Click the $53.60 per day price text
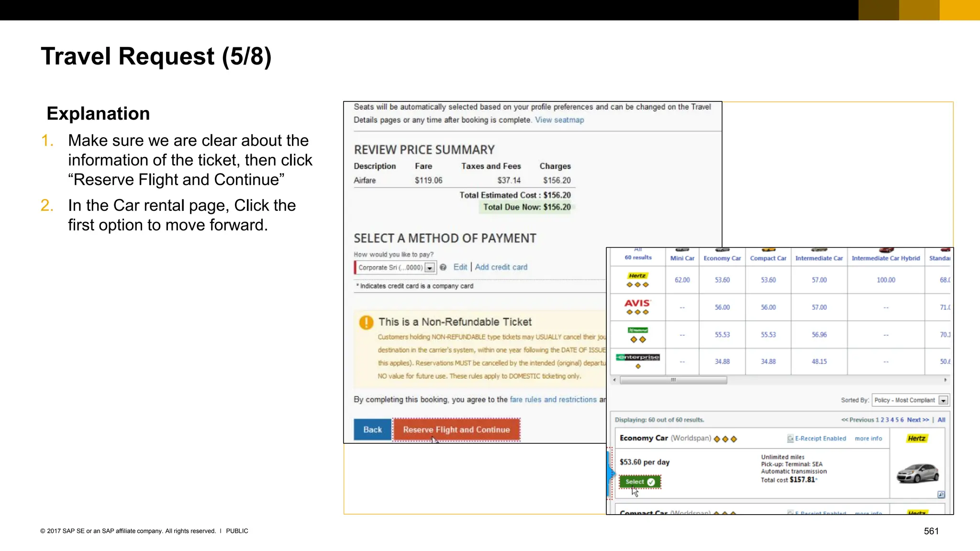 (x=645, y=462)
